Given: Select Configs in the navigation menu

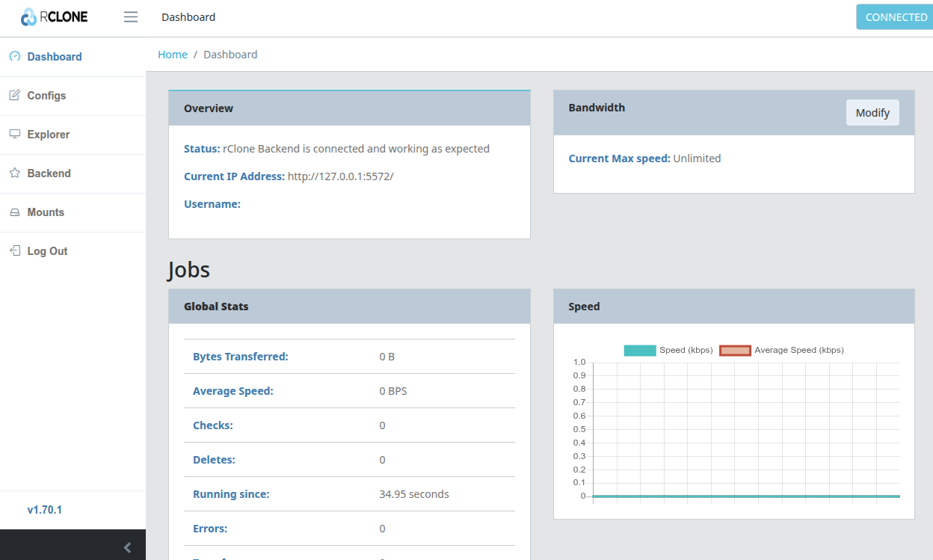Looking at the screenshot, I should click(46, 95).
